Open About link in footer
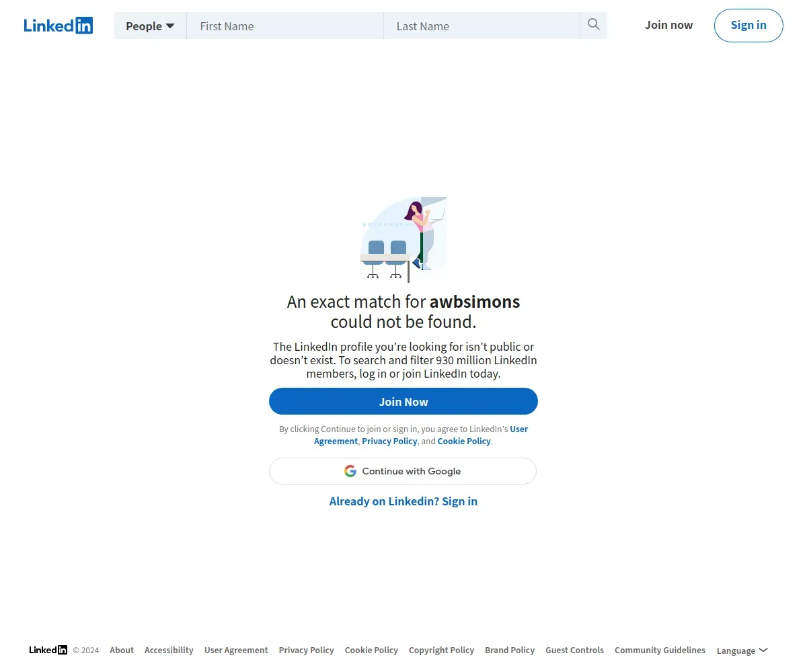The image size is (807, 672). click(122, 650)
